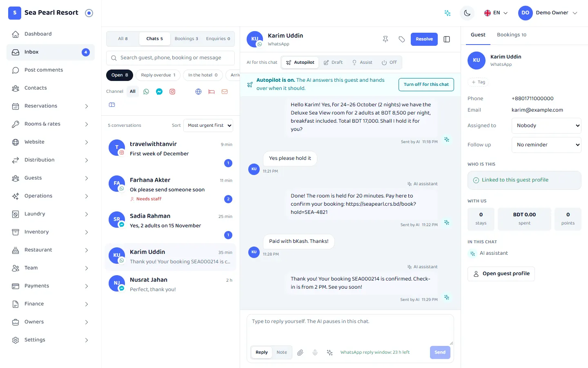This screenshot has height=368, width=588.
Task: Click the search guest input field
Action: point(171,58)
